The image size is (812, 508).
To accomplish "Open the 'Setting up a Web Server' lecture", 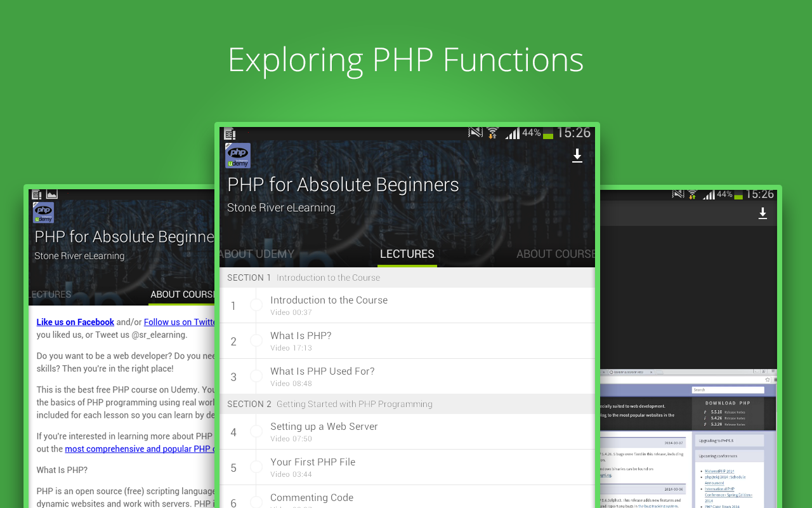I will pyautogui.click(x=407, y=432).
